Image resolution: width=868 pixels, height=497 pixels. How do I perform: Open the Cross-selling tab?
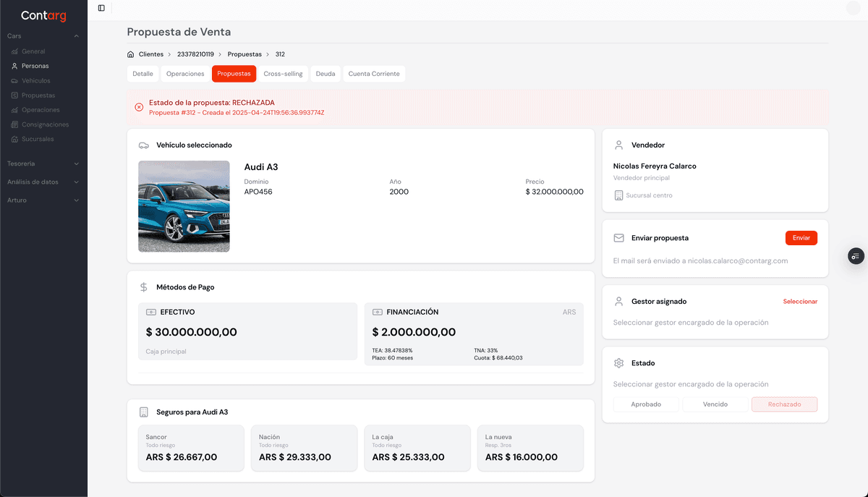pyautogui.click(x=283, y=74)
